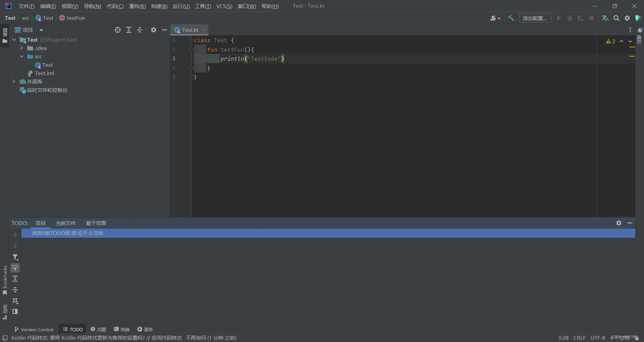The height and width of the screenshot is (342, 644).
Task: Click Next TODO down arrow
Action: coord(15,246)
